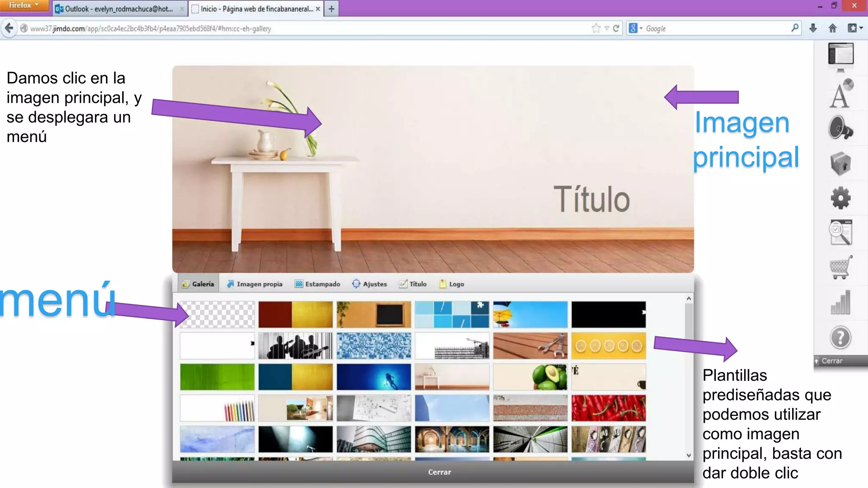Choose the blue squares puzzle template
The image size is (868, 488).
coord(452,315)
